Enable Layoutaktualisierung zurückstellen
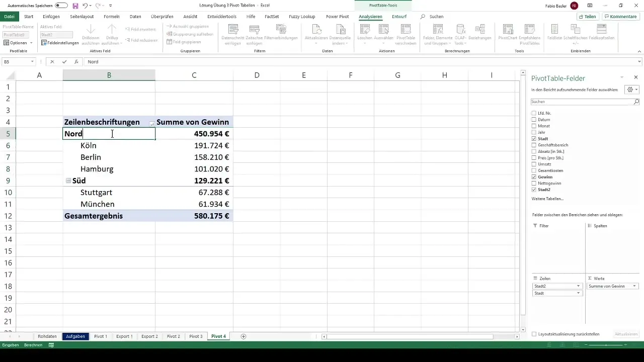Viewport: 644px width, 362px height. click(534, 334)
